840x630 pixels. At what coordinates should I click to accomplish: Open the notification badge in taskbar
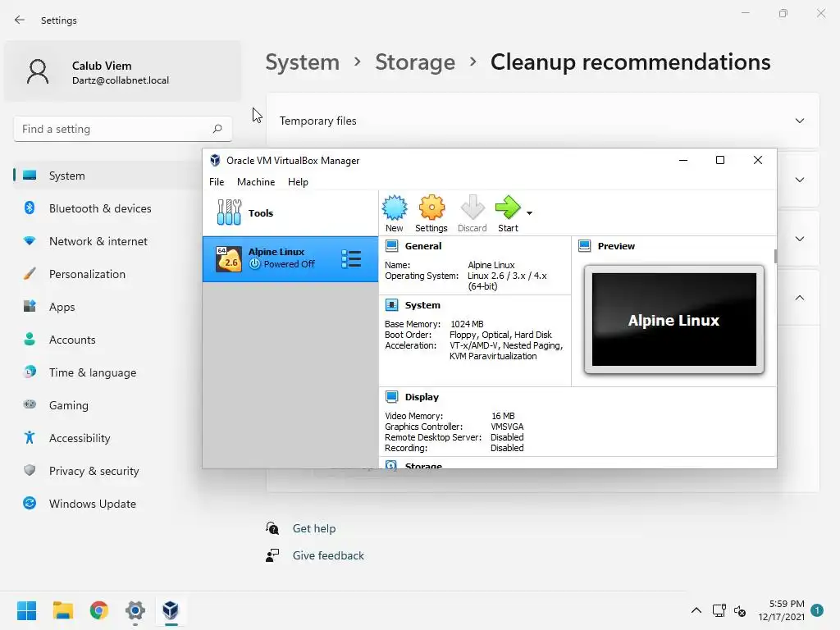(817, 610)
